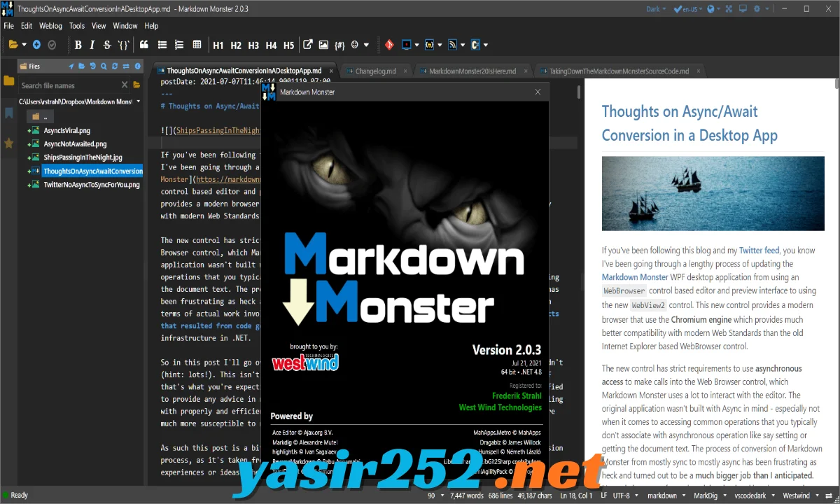
Task: Insert a table
Action: click(x=197, y=45)
